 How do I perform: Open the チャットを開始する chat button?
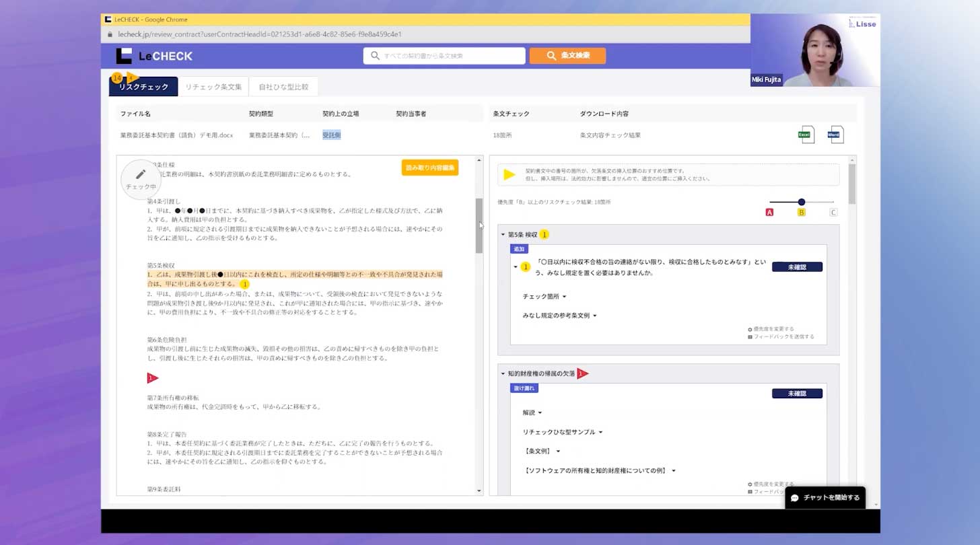(x=825, y=498)
